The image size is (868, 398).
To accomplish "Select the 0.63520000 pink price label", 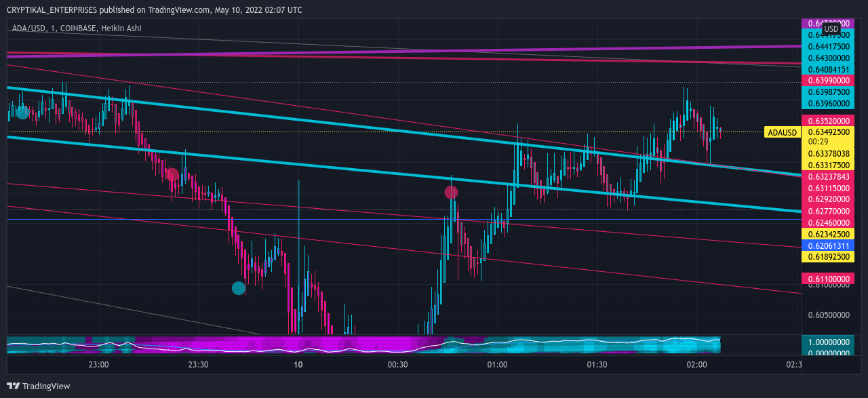I will (x=829, y=121).
